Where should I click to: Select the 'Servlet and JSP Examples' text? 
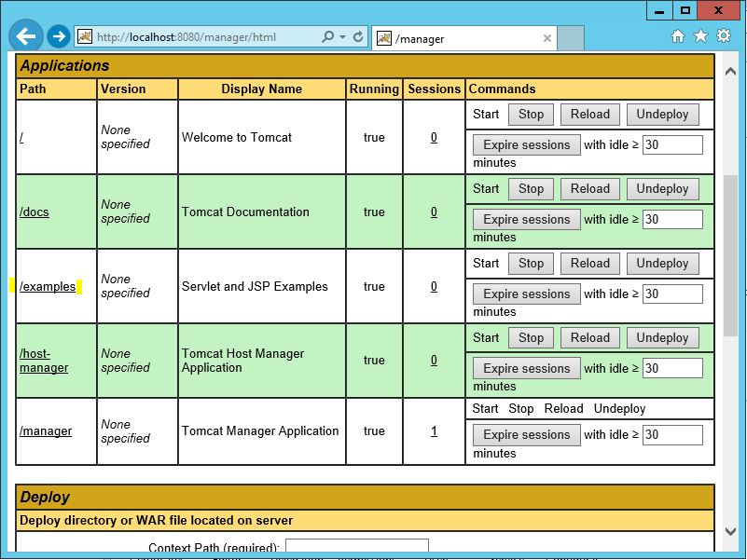click(x=255, y=287)
